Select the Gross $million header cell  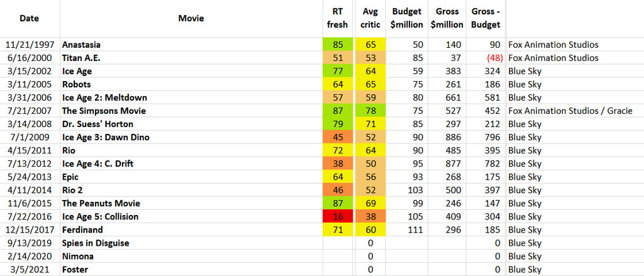[x=447, y=18]
